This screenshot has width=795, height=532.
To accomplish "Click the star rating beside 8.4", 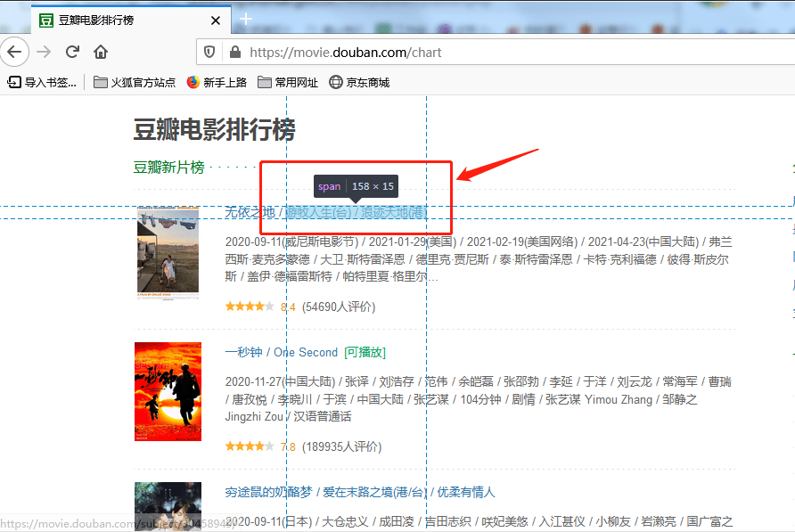I will (x=250, y=307).
